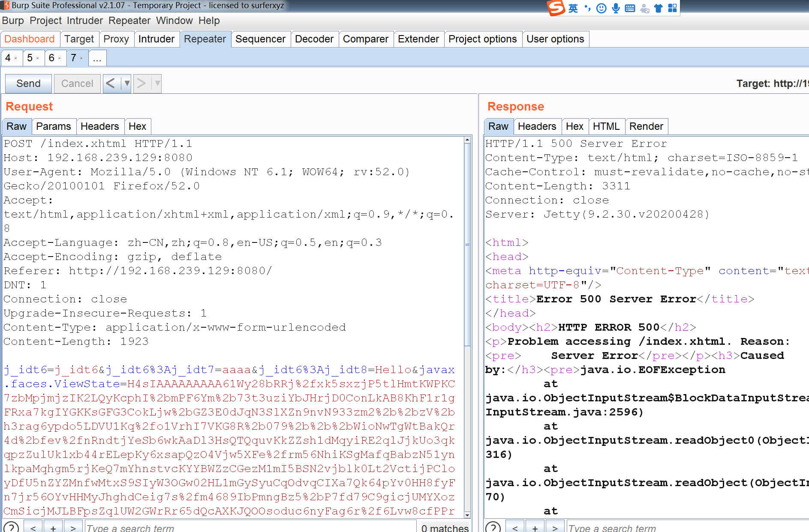The height and width of the screenshot is (532, 809).
Task: Click the microphone icon in the system tray
Action: click(x=615, y=9)
